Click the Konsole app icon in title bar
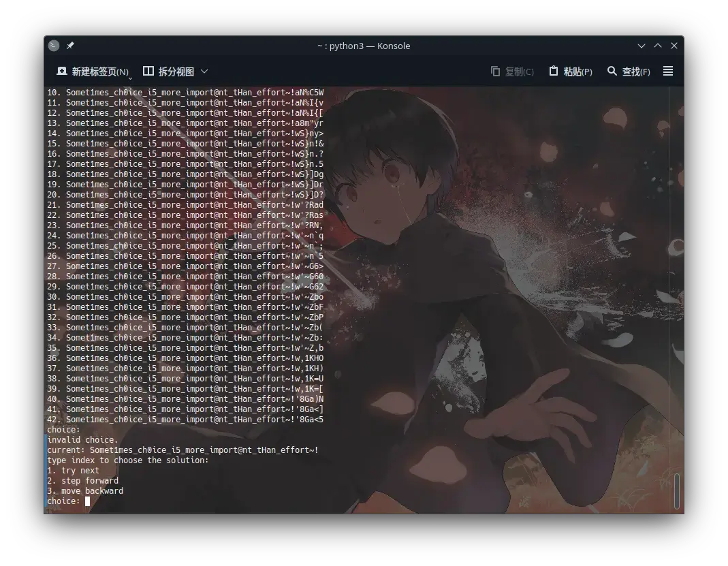This screenshot has height=566, width=728. (x=54, y=46)
